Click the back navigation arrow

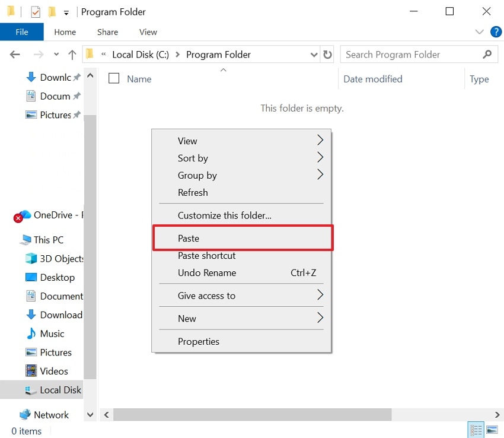coord(14,54)
